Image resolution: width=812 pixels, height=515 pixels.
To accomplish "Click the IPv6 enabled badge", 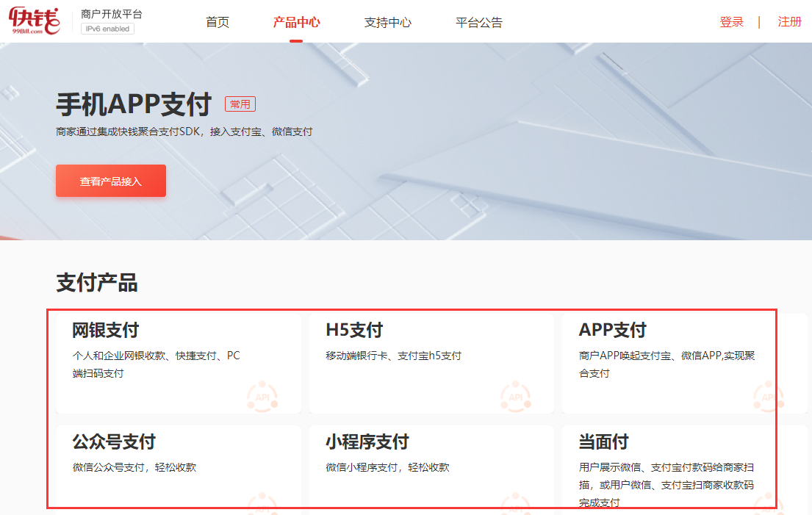I will coord(108,29).
